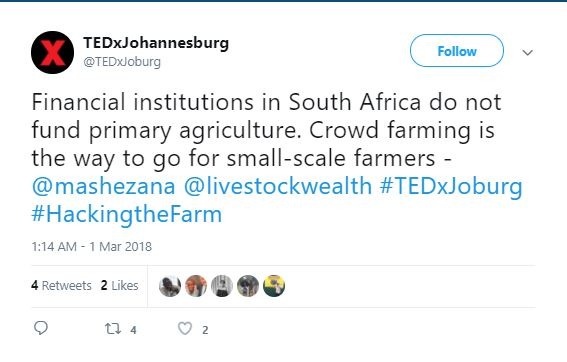The width and height of the screenshot is (567, 362).
Task: Click the reply speech bubble icon
Action: click(41, 328)
